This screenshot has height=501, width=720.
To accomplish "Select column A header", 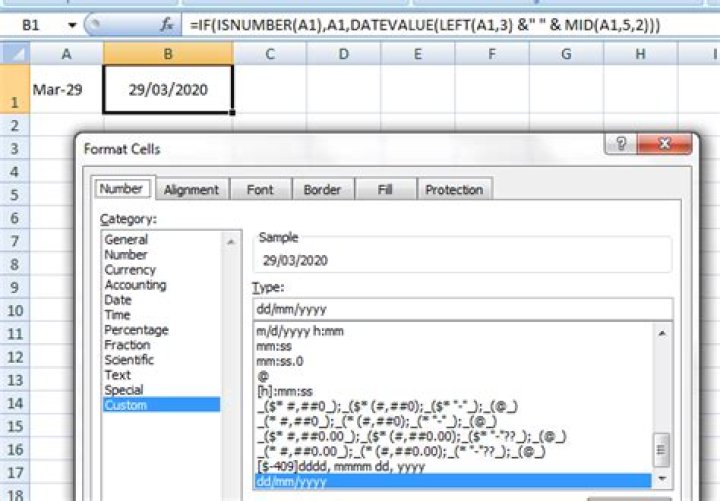I will (67, 54).
